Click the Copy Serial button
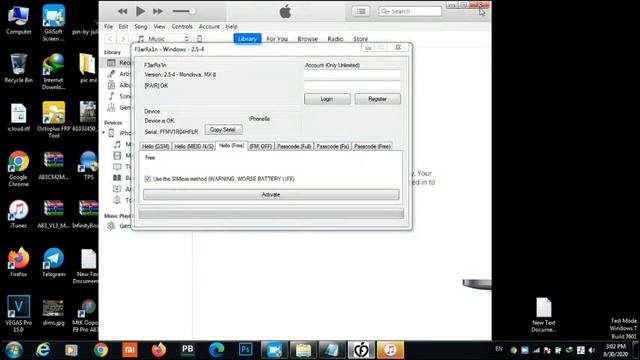Screen dimensions: 640x360 tap(223, 129)
